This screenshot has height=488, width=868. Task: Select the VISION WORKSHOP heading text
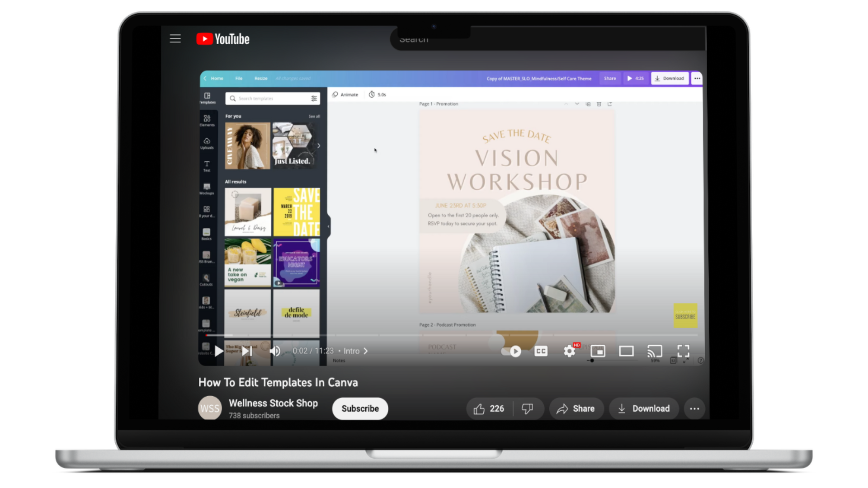[x=517, y=170]
